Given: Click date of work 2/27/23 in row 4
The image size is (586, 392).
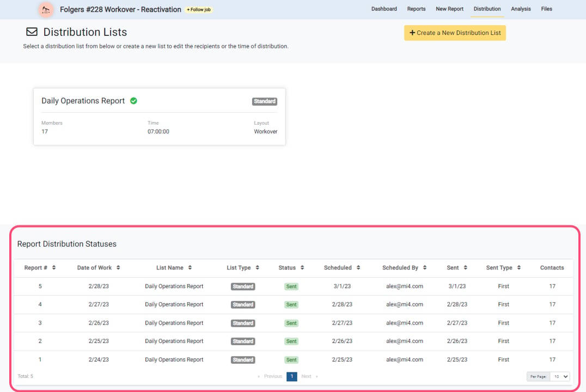Looking at the screenshot, I should [x=99, y=304].
